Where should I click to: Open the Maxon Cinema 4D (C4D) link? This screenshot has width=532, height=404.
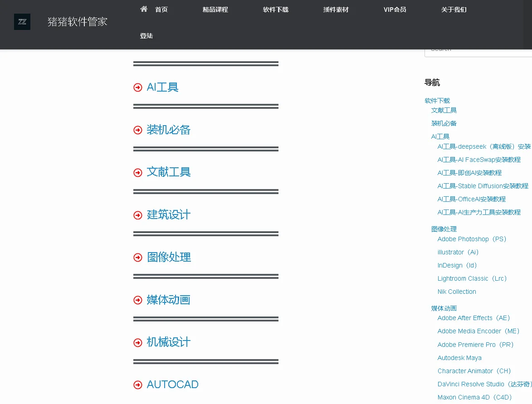tap(474, 397)
